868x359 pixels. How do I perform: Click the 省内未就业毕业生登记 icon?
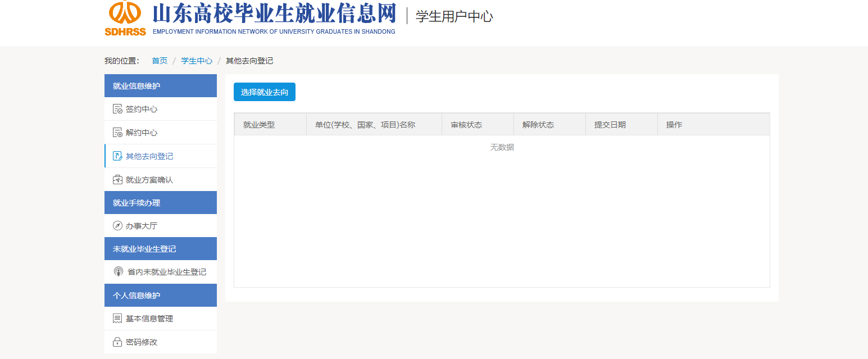coord(118,272)
